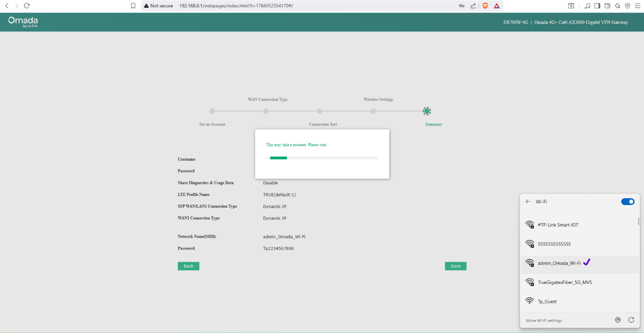Image resolution: width=644 pixels, height=333 pixels.
Task: Jump to the Connection Test step dot
Action: pos(319,111)
